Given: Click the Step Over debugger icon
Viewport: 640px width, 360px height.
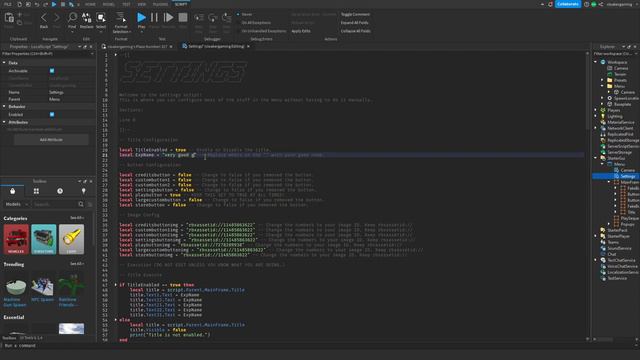Looking at the screenshot, I should 213,18.
